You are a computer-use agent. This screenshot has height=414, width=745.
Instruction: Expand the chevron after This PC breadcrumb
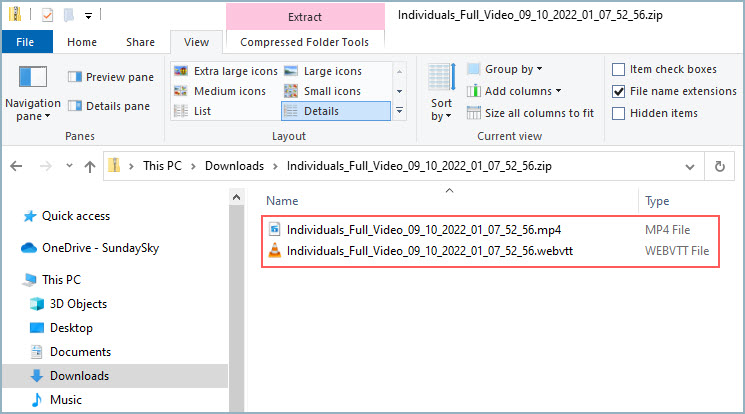coord(193,166)
